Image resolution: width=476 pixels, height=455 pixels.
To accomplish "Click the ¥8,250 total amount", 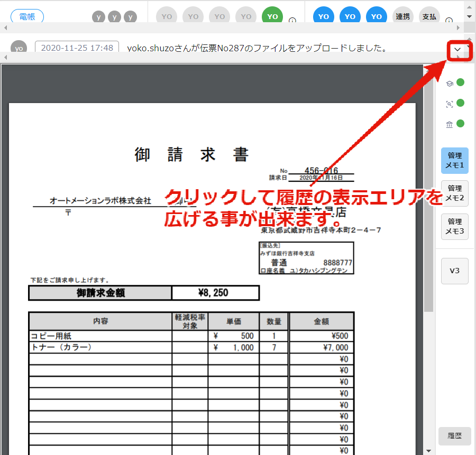I will point(216,293).
